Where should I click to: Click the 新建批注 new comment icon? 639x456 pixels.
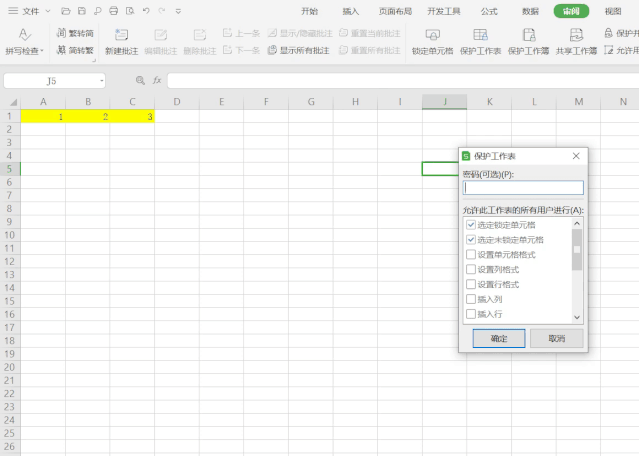pyautogui.click(x=121, y=34)
